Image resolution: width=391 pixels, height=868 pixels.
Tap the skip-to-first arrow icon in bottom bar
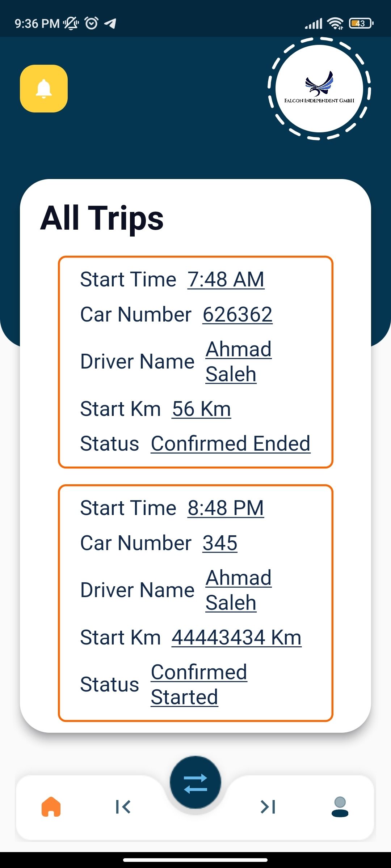click(x=123, y=807)
